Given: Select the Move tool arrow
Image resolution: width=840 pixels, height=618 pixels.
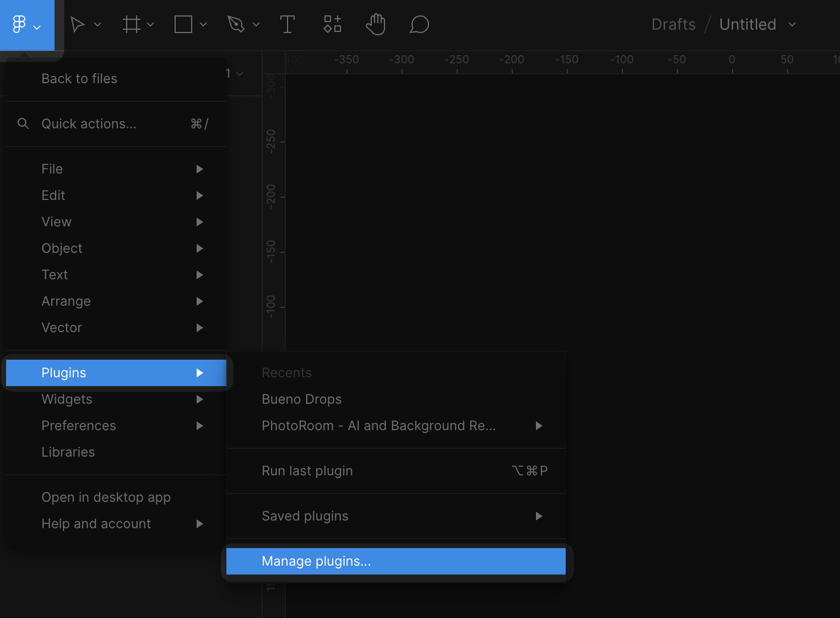Looking at the screenshot, I should [x=78, y=25].
